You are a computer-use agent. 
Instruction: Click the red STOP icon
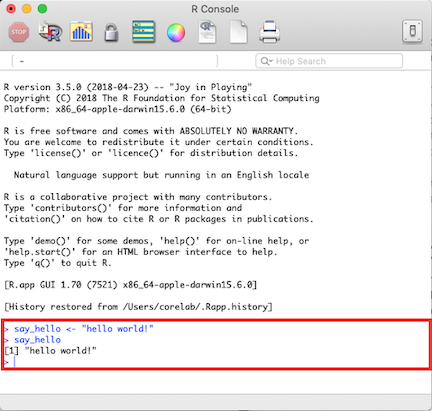19,32
